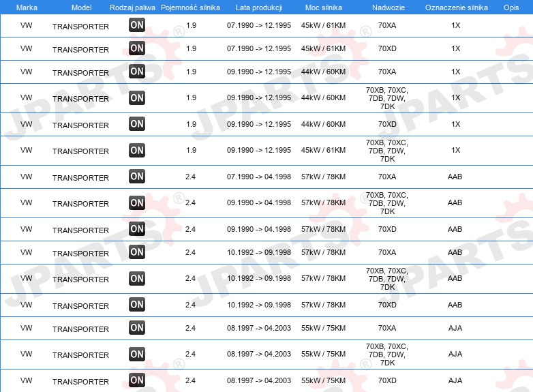Click the Nadwozie column header
Screen dimensions: 533x392
[x=389, y=7]
